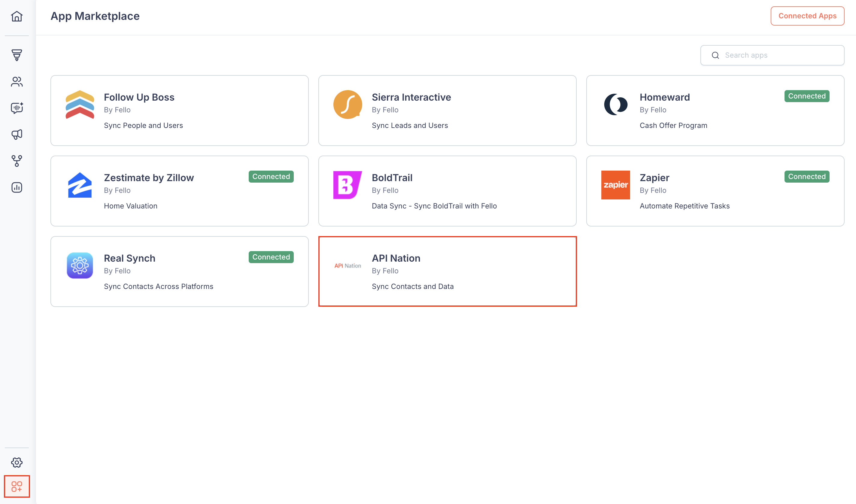Open the settings gear icon
856x504 pixels.
(x=17, y=462)
